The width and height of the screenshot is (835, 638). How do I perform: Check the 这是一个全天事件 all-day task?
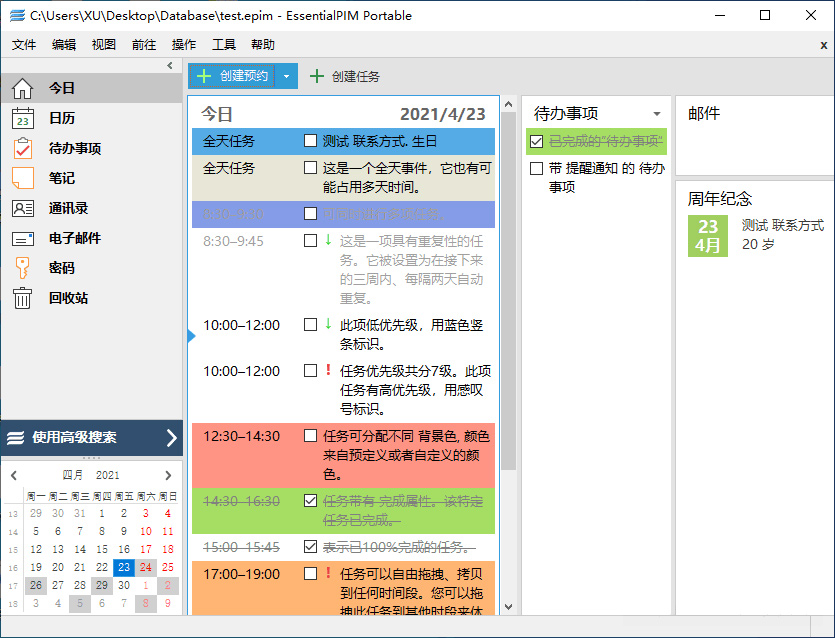tap(310, 168)
